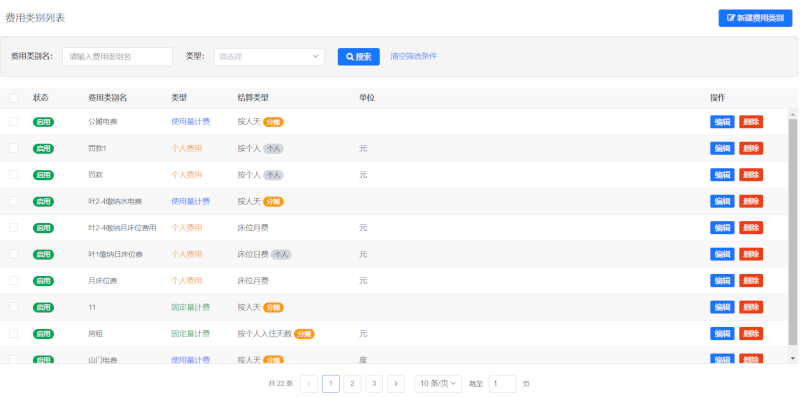
Task: Delete the row named 11
Action: tap(751, 307)
